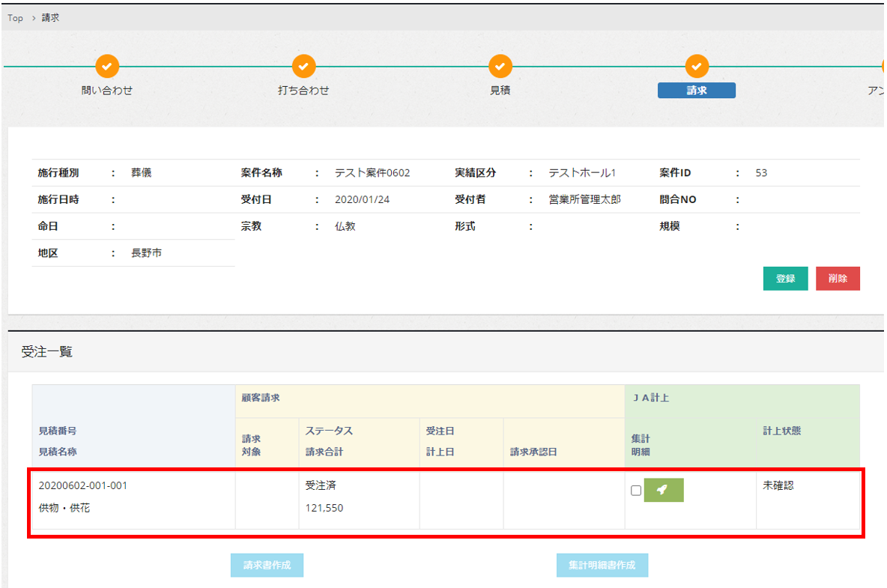The height and width of the screenshot is (588, 887).
Task: Click the 請求書作成 button
Action: pyautogui.click(x=267, y=566)
